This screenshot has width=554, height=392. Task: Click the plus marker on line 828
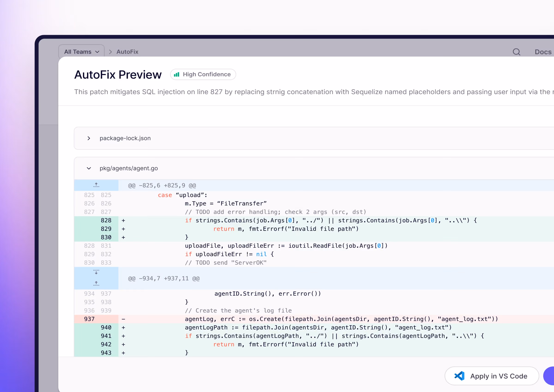tap(123, 220)
